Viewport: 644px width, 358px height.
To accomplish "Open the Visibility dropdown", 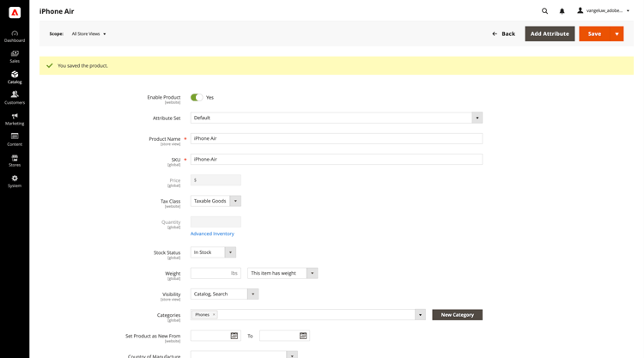I will click(224, 294).
